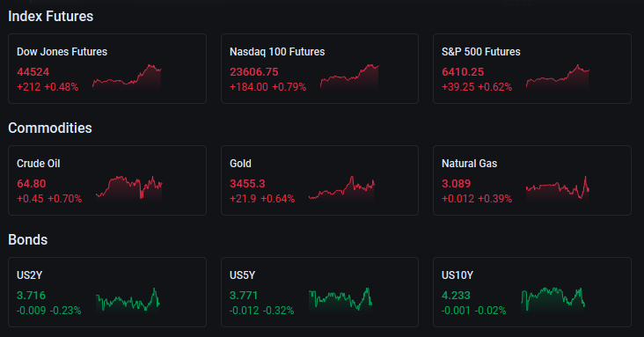644x337 pixels.
Task: Open the Dow Jones Futures card
Action: 107,69
